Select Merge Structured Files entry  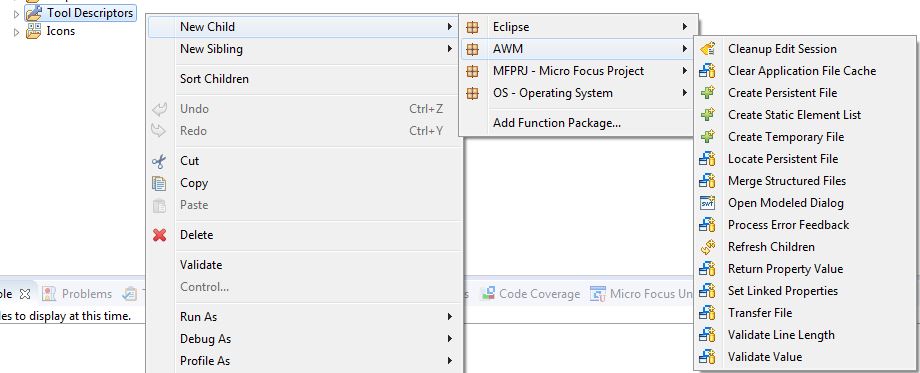coord(804,181)
